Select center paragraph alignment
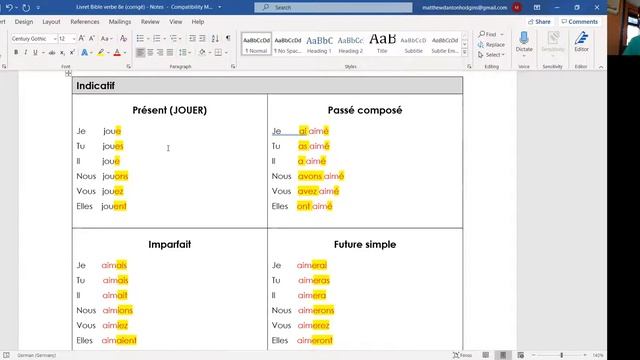The image size is (640, 360). coord(150,52)
